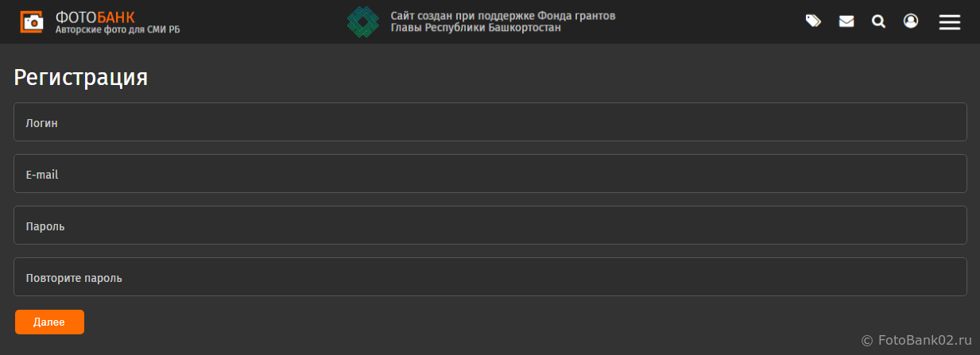Open messages via the envelope icon
The image size is (980, 355).
[x=846, y=21]
